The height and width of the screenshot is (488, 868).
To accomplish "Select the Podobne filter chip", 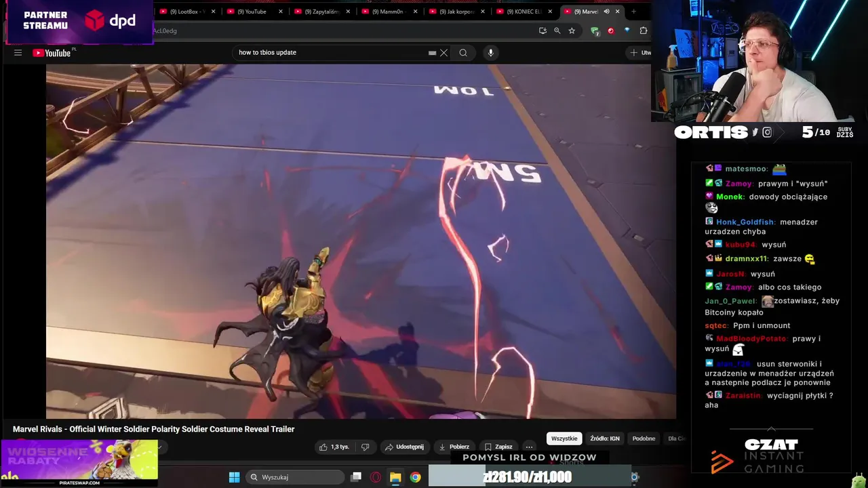I will click(644, 439).
